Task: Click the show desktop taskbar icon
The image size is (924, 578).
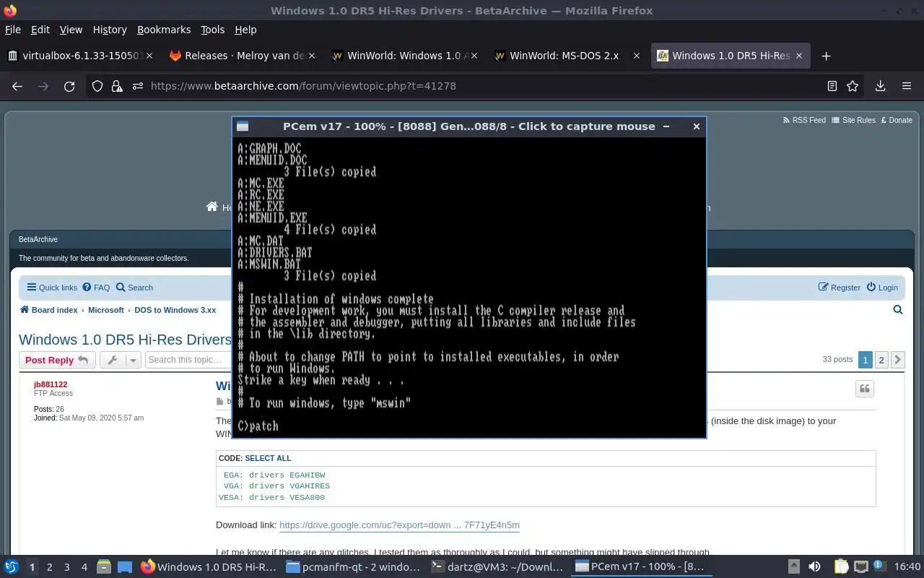Action: point(124,567)
